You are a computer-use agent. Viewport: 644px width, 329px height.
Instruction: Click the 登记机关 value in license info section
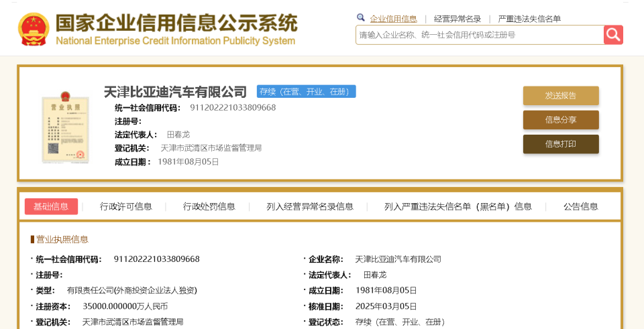[133, 322]
